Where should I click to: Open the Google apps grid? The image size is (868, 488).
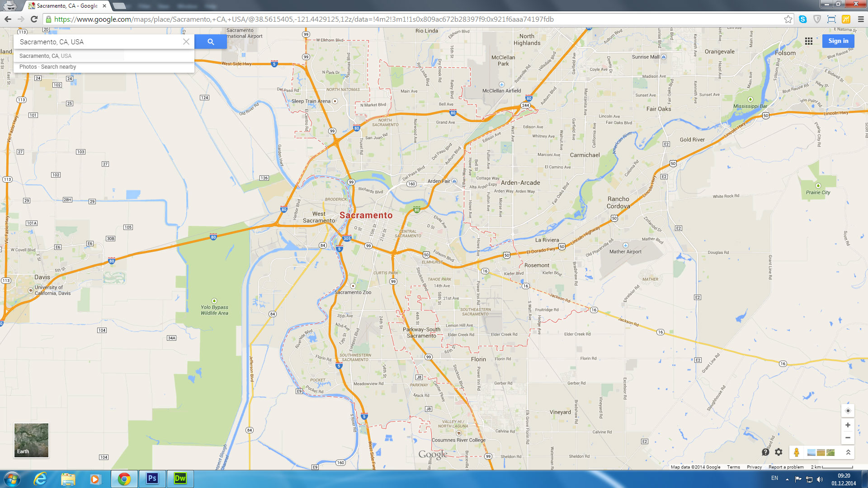(809, 41)
